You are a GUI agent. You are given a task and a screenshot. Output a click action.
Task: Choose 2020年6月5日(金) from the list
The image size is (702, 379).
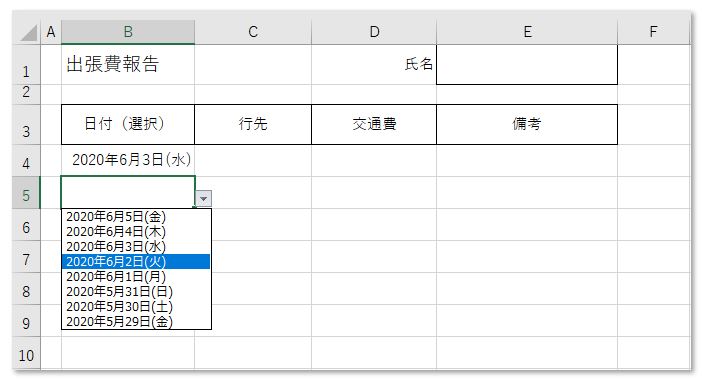pos(136,217)
